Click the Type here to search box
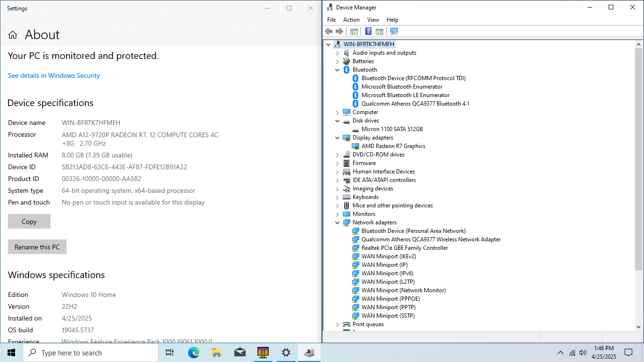 click(x=91, y=353)
